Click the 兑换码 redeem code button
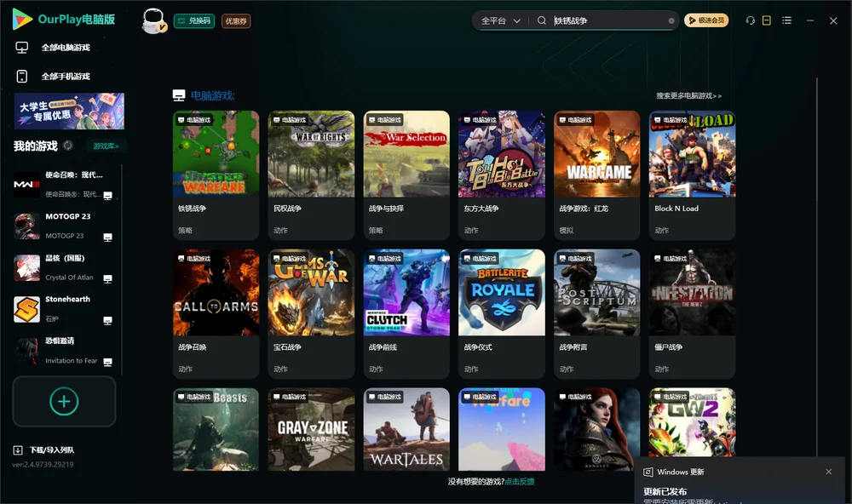 (x=194, y=20)
